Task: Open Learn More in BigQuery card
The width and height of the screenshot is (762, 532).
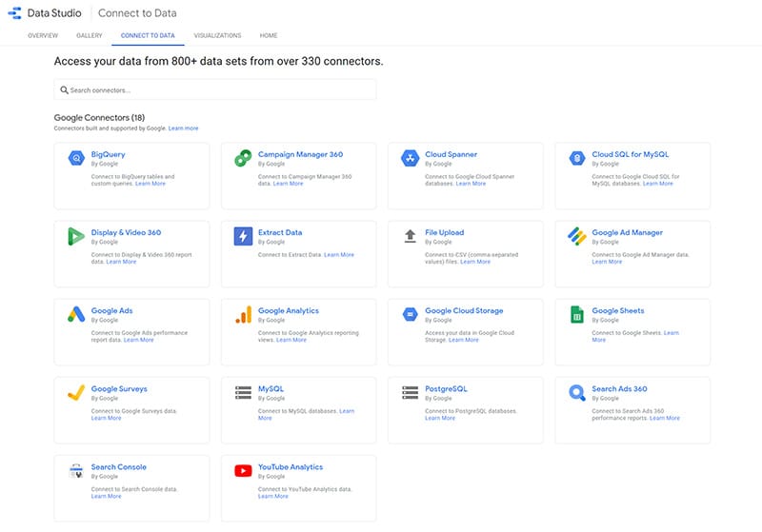Action: 150,184
